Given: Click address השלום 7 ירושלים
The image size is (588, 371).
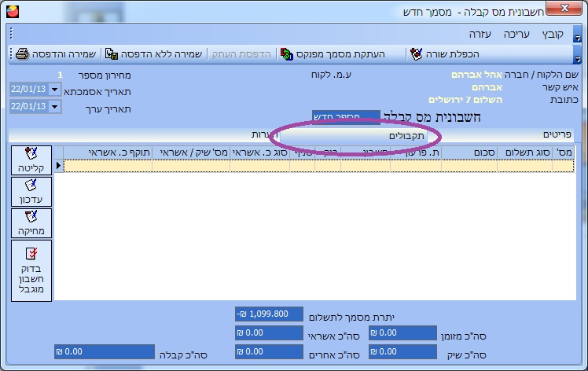Looking at the screenshot, I should coord(465,100).
